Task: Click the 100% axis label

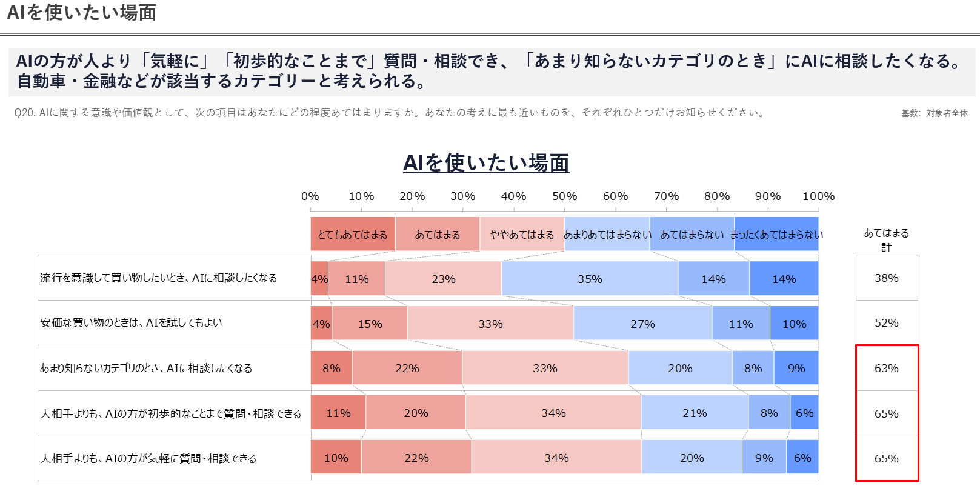Action: (x=818, y=196)
